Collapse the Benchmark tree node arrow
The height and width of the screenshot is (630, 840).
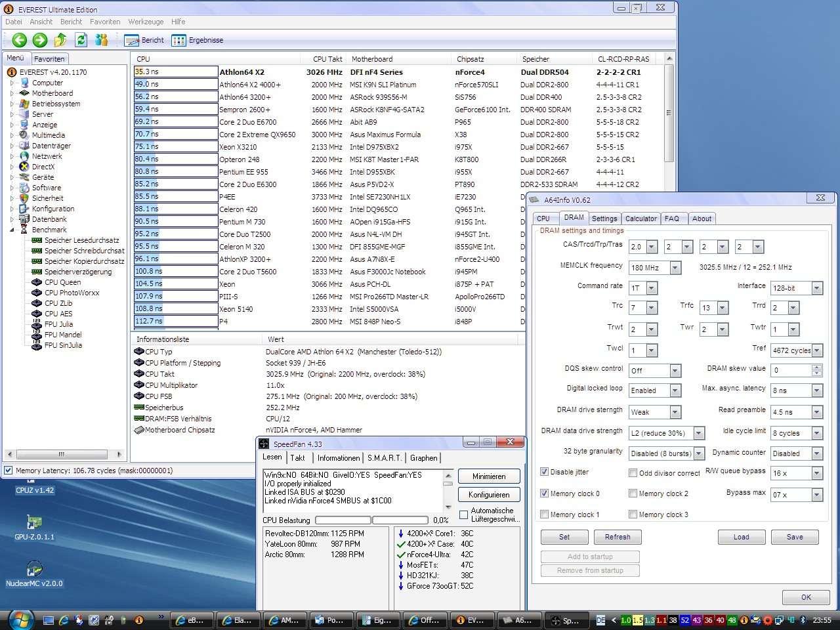12,230
